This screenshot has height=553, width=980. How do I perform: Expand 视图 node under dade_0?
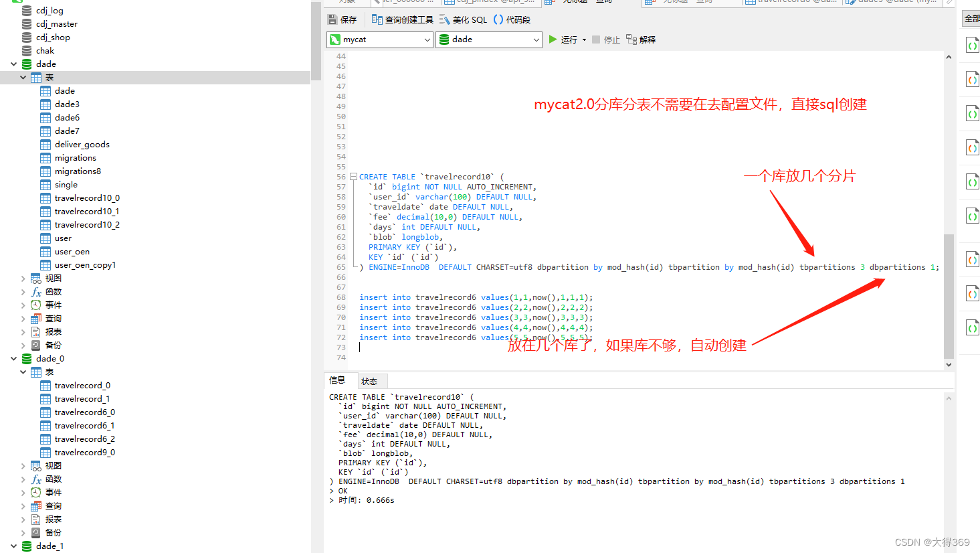click(23, 466)
